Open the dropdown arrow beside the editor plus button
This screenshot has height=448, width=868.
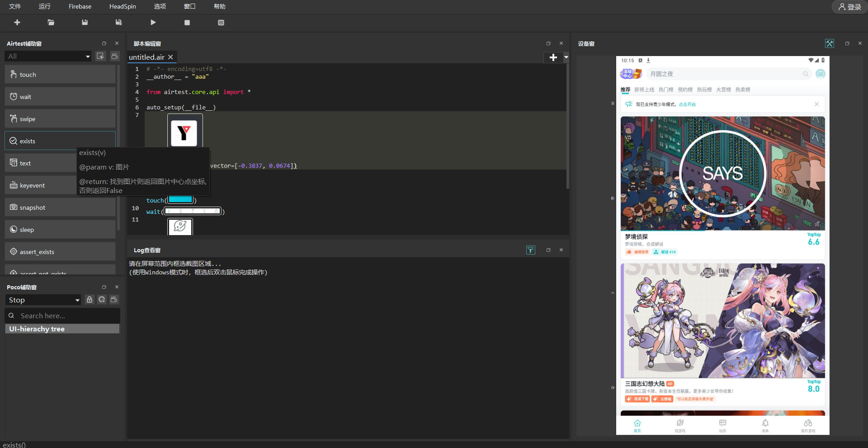coord(566,57)
